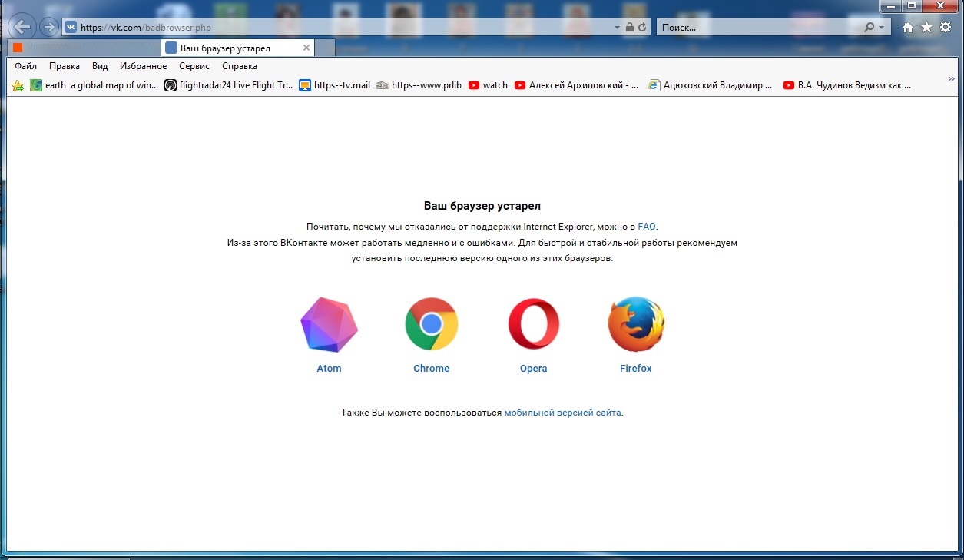Click the Chrome browser logo
Image resolution: width=964 pixels, height=560 pixels.
tap(432, 324)
